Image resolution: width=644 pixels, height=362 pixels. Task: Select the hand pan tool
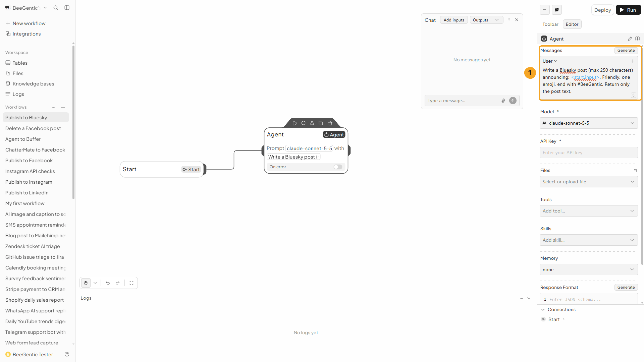pyautogui.click(x=86, y=283)
